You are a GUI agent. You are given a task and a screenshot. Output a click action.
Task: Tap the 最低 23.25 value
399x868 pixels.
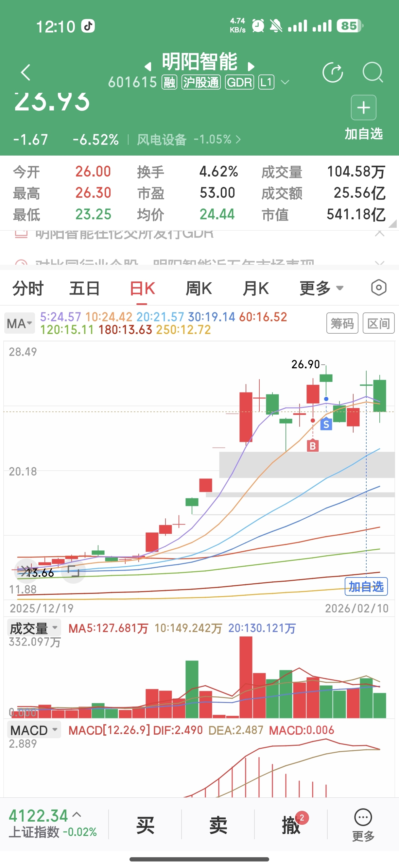93,214
